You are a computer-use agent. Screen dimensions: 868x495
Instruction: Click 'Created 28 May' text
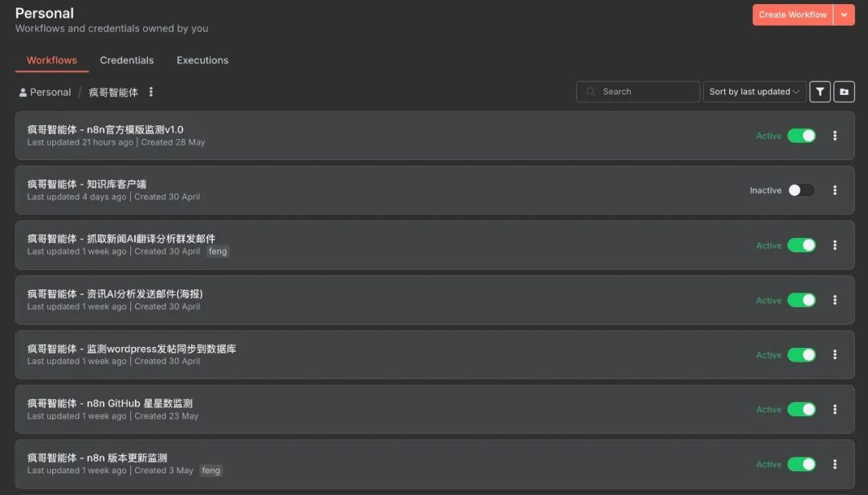(x=174, y=142)
